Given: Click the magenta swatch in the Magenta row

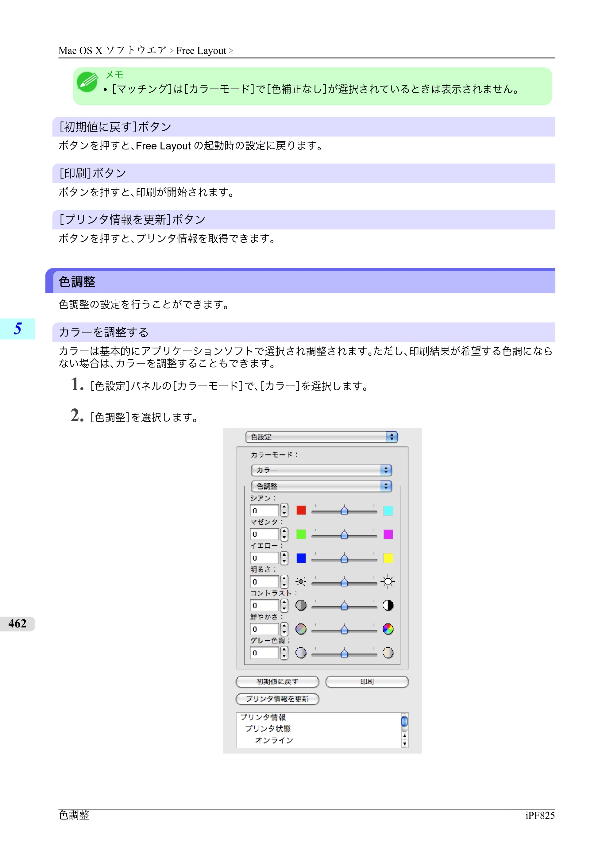Looking at the screenshot, I should pos(388,534).
